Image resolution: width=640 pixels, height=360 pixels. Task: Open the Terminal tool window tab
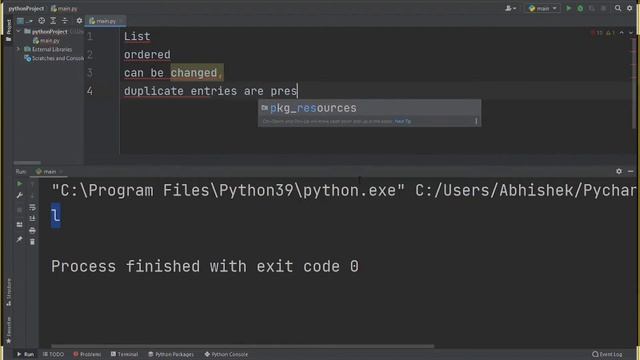coord(124,354)
